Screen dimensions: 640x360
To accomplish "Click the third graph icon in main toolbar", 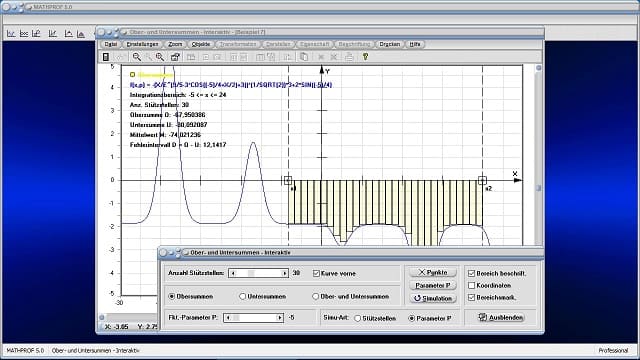I will point(36,34).
